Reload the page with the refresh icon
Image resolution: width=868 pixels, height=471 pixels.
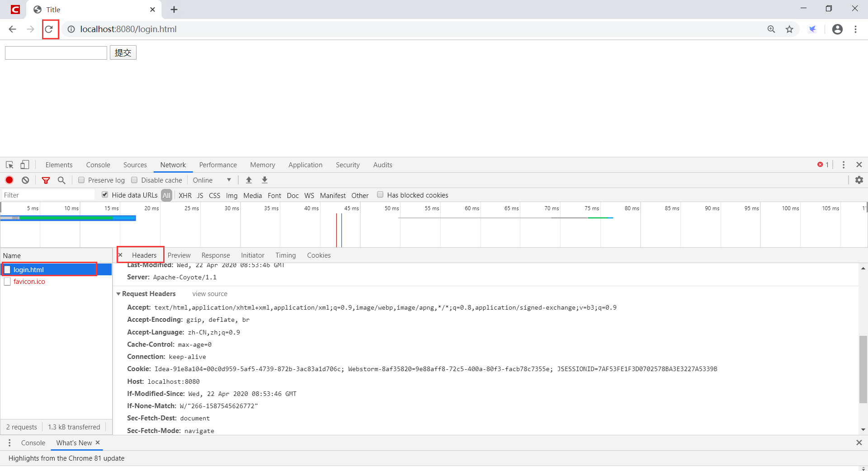tap(49, 29)
